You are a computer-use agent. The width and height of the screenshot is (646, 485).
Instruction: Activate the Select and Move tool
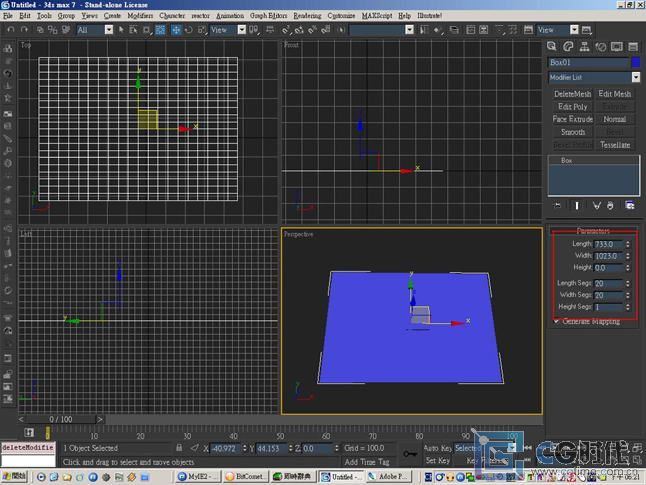176,30
